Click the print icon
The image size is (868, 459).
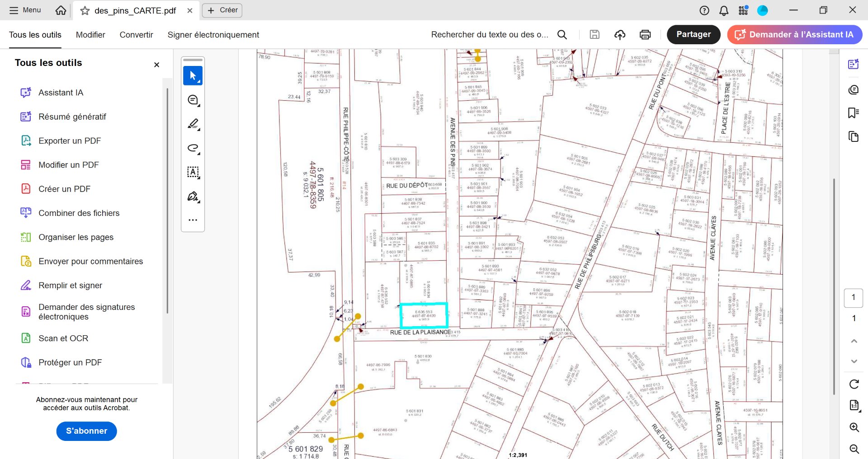click(x=645, y=35)
